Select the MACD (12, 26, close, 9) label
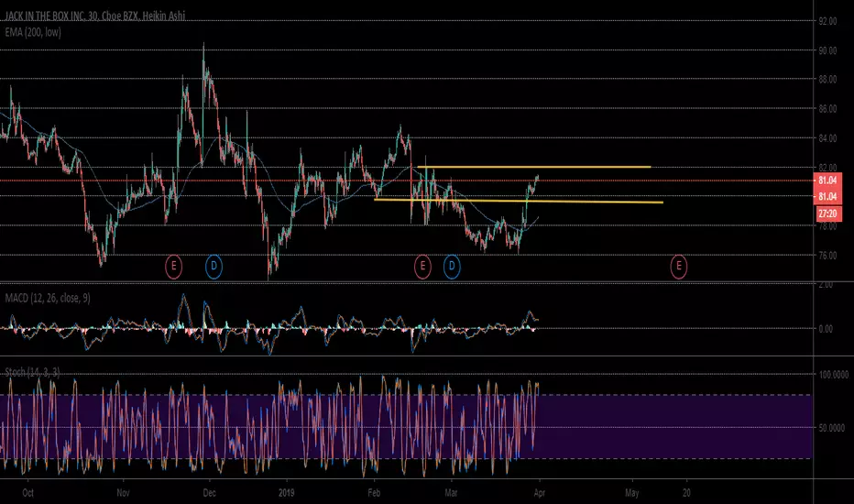 [x=48, y=298]
